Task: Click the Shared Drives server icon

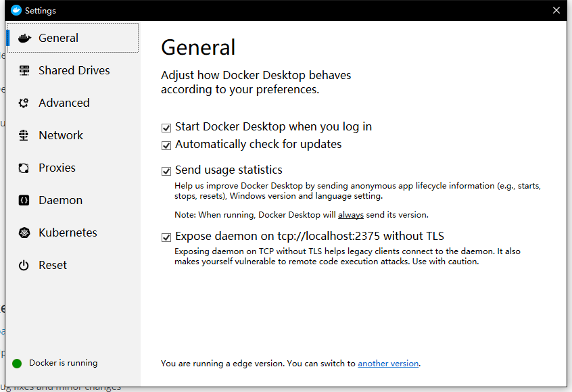Action: (x=24, y=70)
